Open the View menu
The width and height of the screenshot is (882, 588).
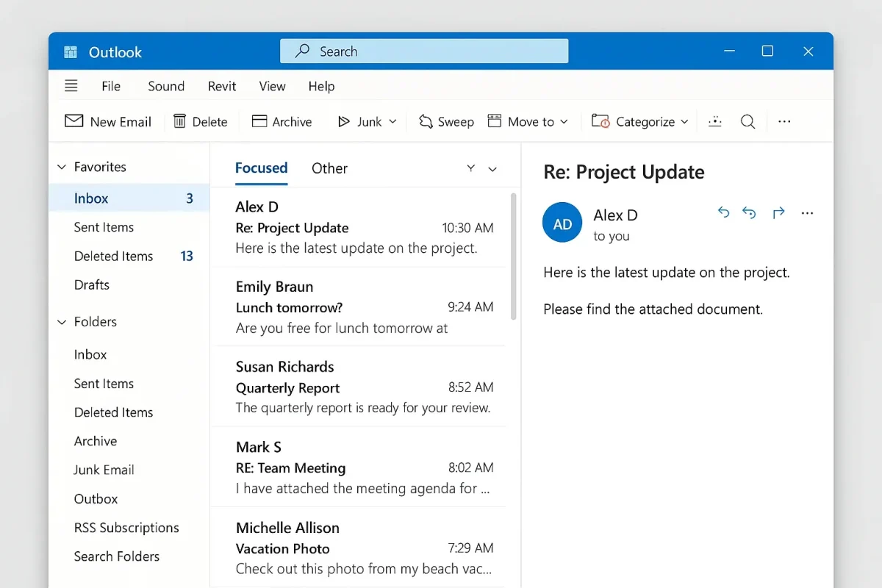click(272, 86)
